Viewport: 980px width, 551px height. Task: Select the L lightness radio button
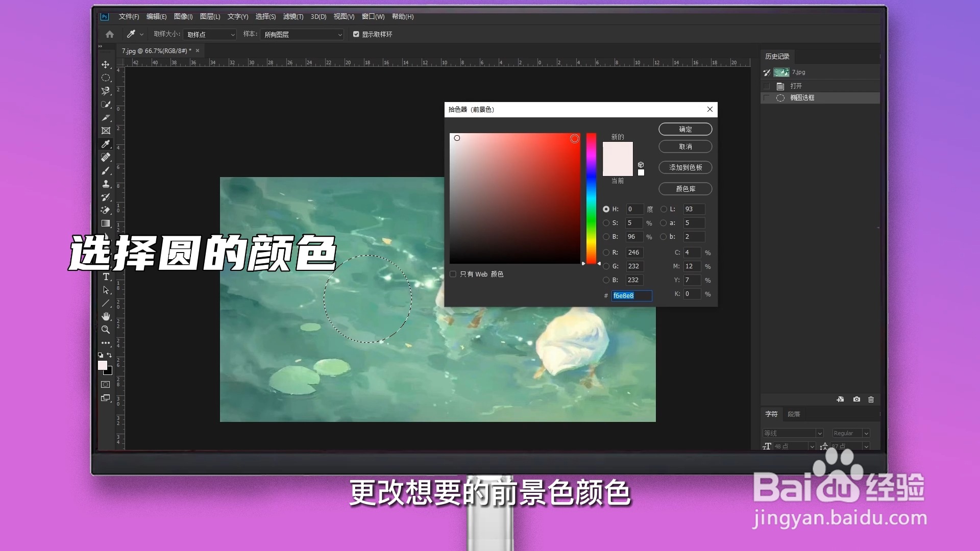point(664,209)
